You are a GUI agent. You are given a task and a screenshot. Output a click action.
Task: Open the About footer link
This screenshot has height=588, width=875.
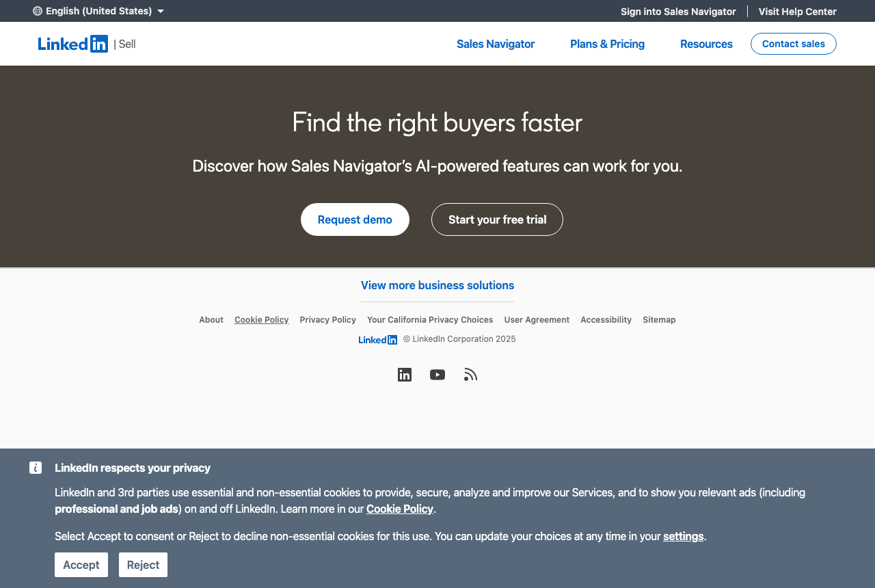[x=211, y=320]
